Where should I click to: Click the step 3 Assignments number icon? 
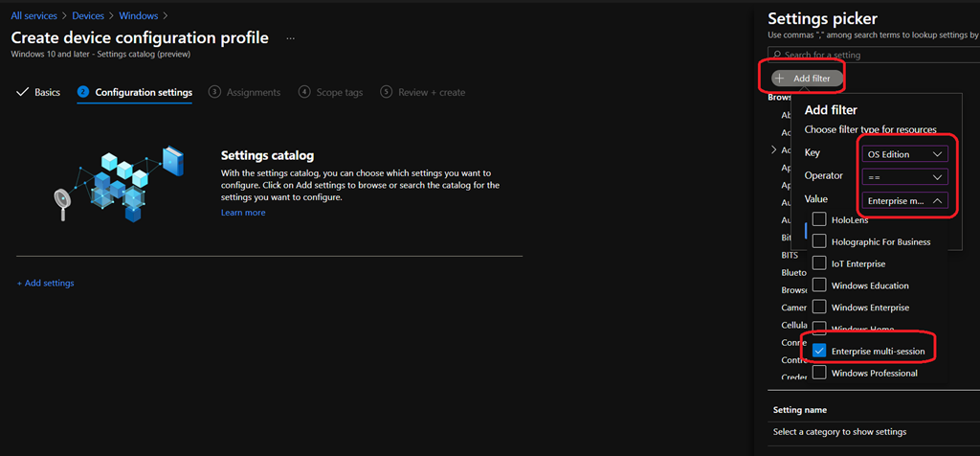click(x=215, y=92)
